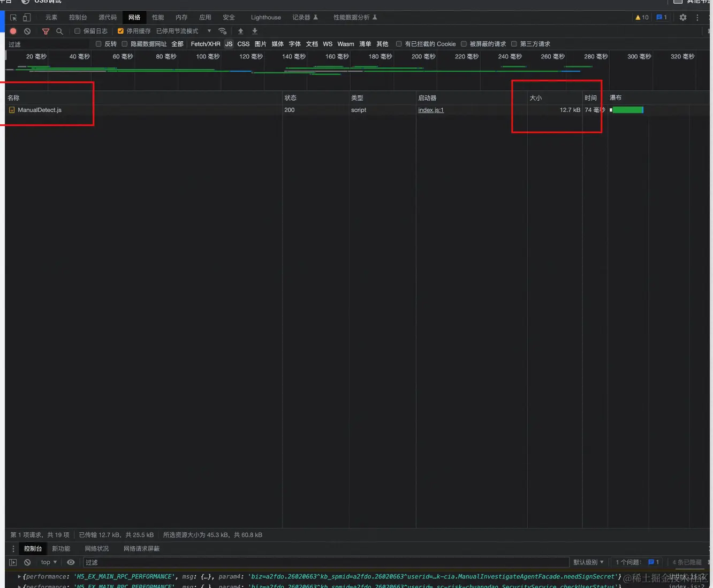This screenshot has height=588, width=713.
Task: Open the messages counter at top right
Action: point(662,17)
